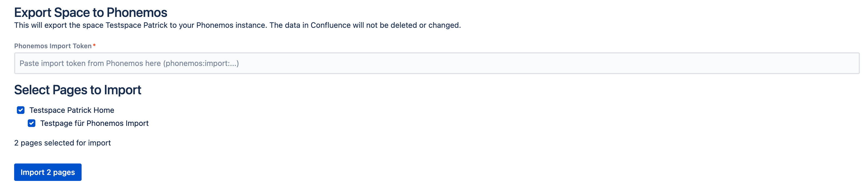
Task: Click the word Export in the main heading
Action: tap(32, 13)
